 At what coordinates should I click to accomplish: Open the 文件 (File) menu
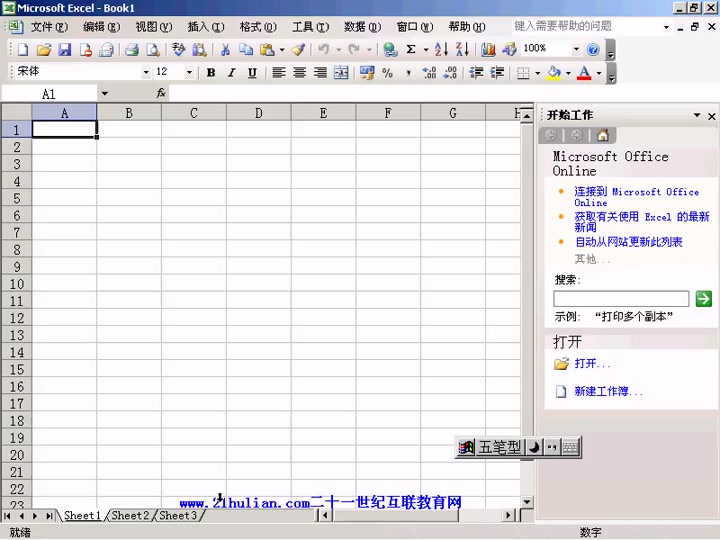[x=49, y=27]
